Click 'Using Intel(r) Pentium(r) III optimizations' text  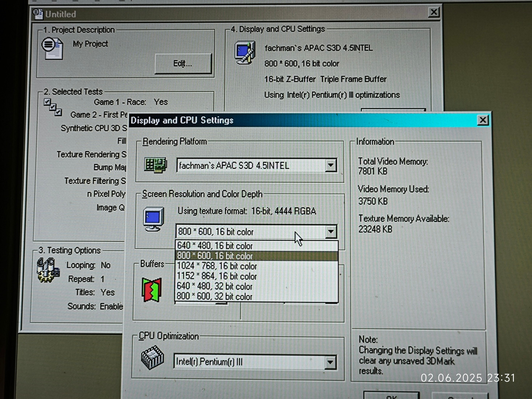click(x=332, y=95)
